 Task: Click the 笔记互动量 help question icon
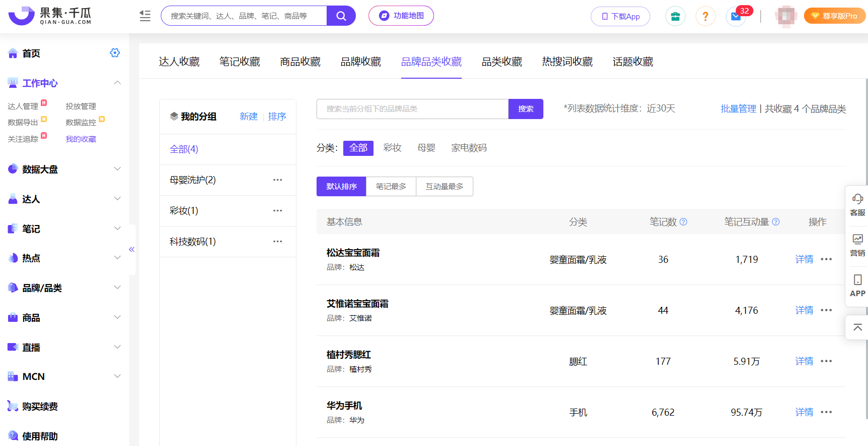click(776, 222)
